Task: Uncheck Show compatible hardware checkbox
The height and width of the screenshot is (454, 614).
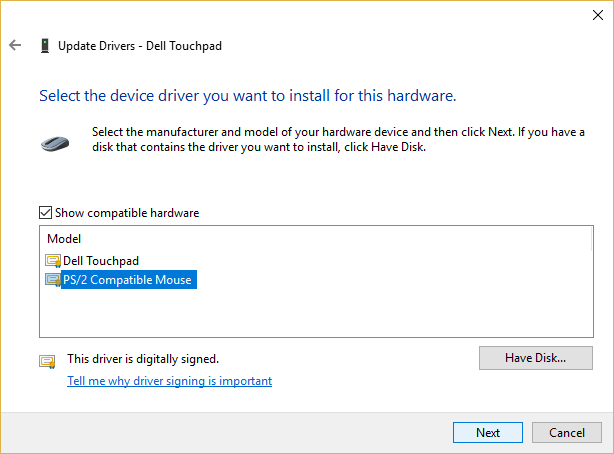Action: click(45, 213)
